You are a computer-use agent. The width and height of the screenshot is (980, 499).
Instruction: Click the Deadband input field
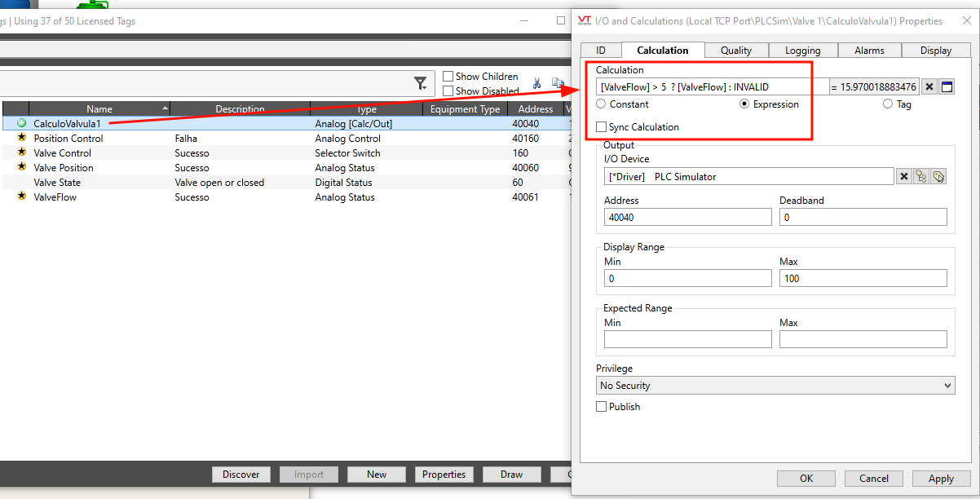click(863, 217)
